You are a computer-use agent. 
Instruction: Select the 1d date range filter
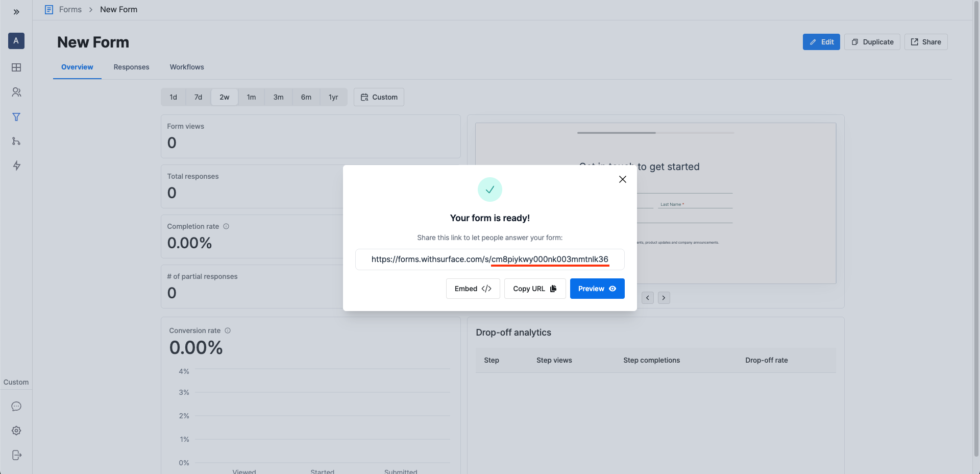click(173, 97)
